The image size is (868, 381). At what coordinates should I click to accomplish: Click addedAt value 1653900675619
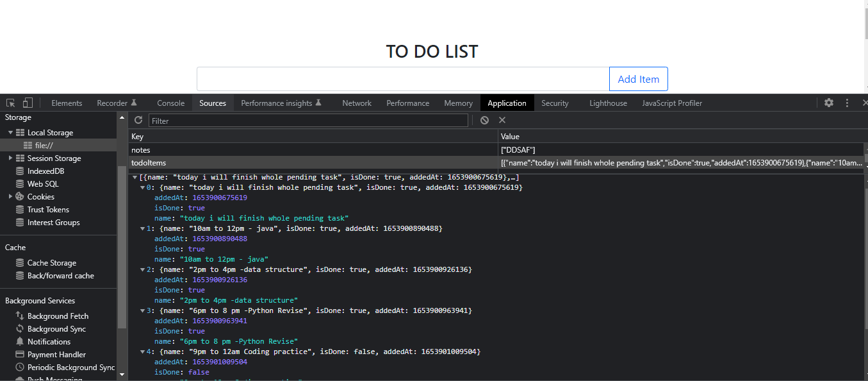click(220, 198)
